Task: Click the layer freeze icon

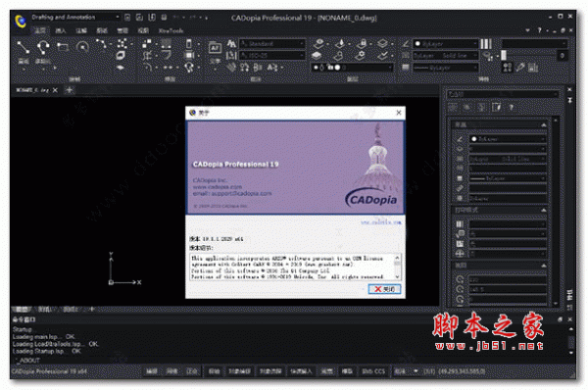Action: pyautogui.click(x=340, y=43)
